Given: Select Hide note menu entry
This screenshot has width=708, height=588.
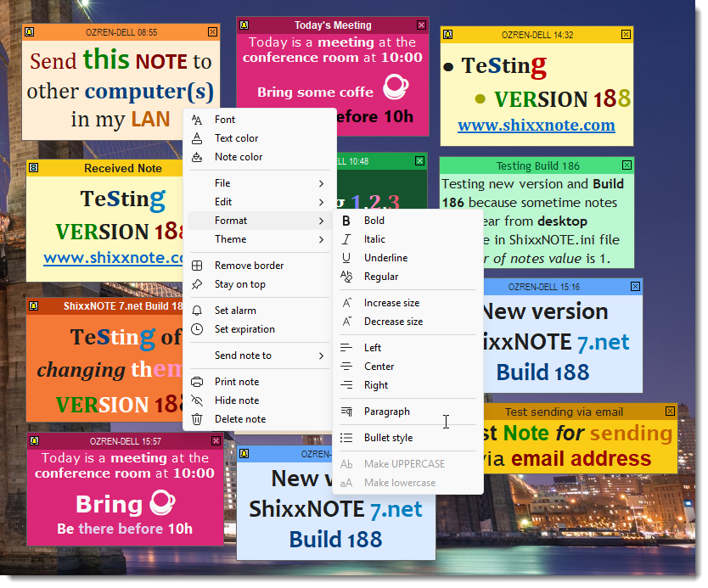Looking at the screenshot, I should tap(260, 400).
